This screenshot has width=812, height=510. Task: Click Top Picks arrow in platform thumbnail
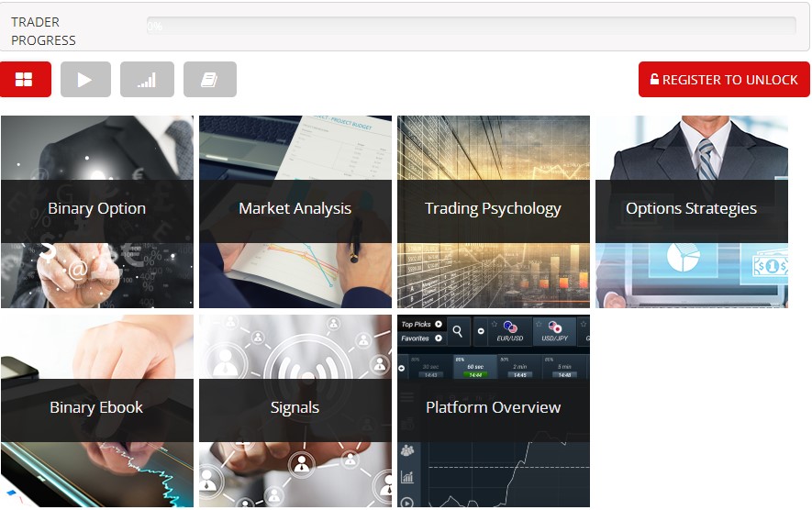coord(439,324)
